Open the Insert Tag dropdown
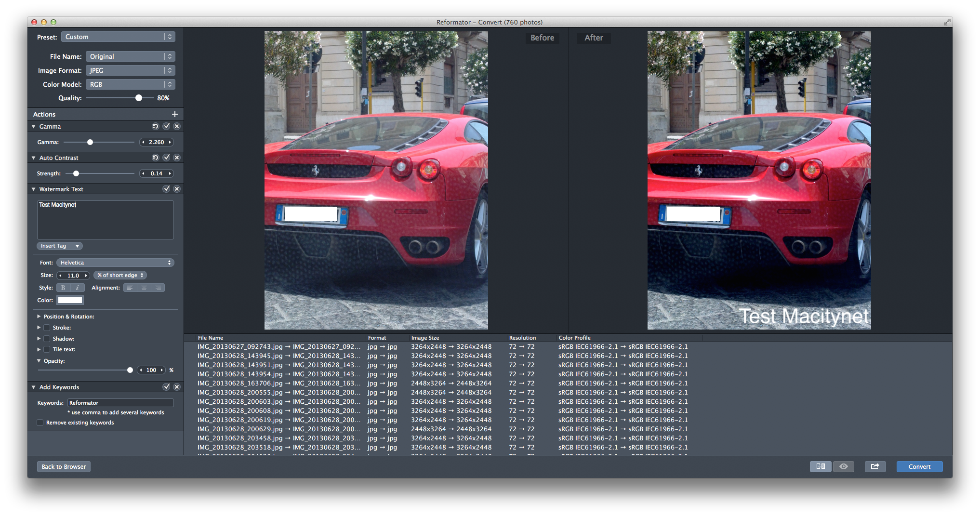The height and width of the screenshot is (516, 980). point(60,246)
